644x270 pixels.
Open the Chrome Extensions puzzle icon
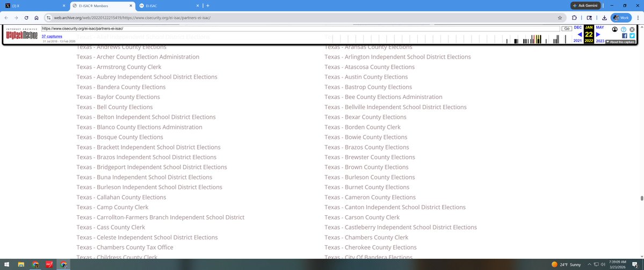574,17
